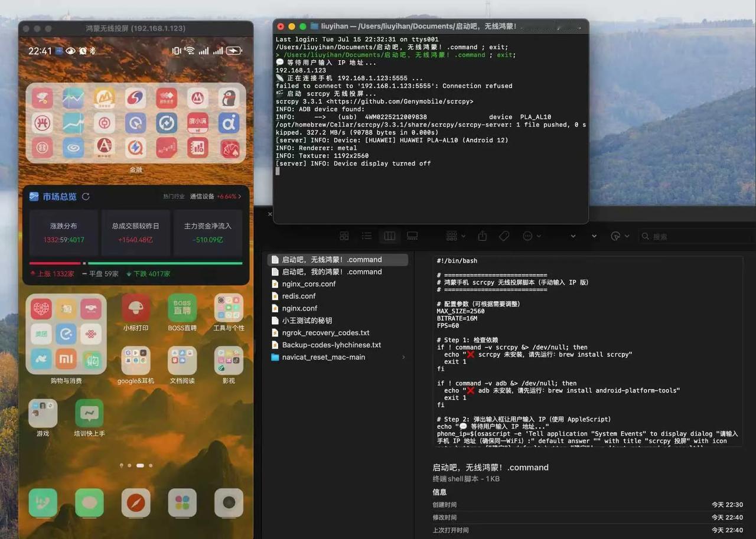Open the compass browser app in dock
Viewport: 756px width, 539px height.
pos(136,503)
